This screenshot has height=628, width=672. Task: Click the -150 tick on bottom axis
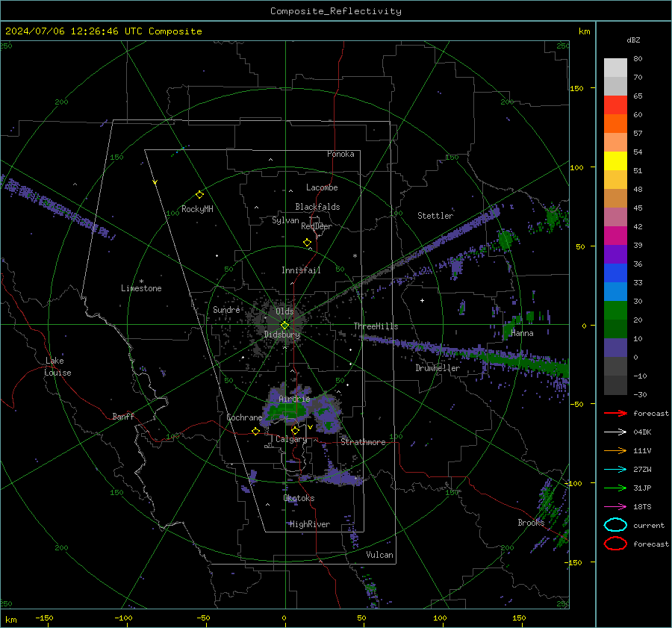coord(44,618)
